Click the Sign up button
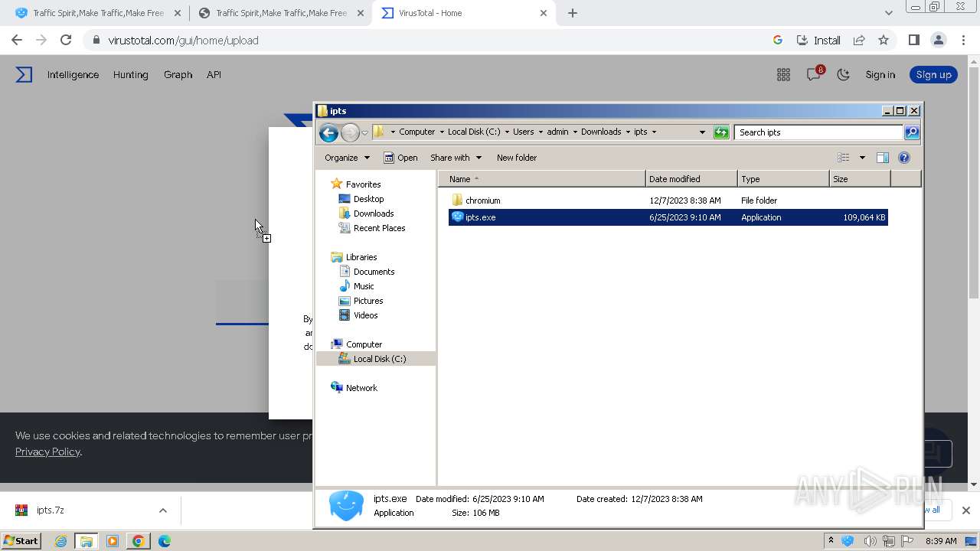The width and height of the screenshot is (980, 551). click(x=933, y=74)
